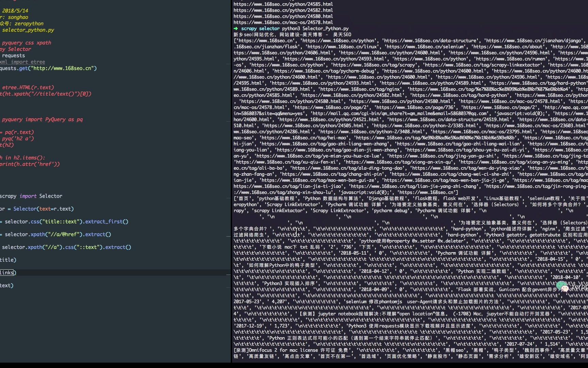This screenshot has height=368, width=588.
Task: Click the 'scrapy import Selector' line
Action: (31, 196)
